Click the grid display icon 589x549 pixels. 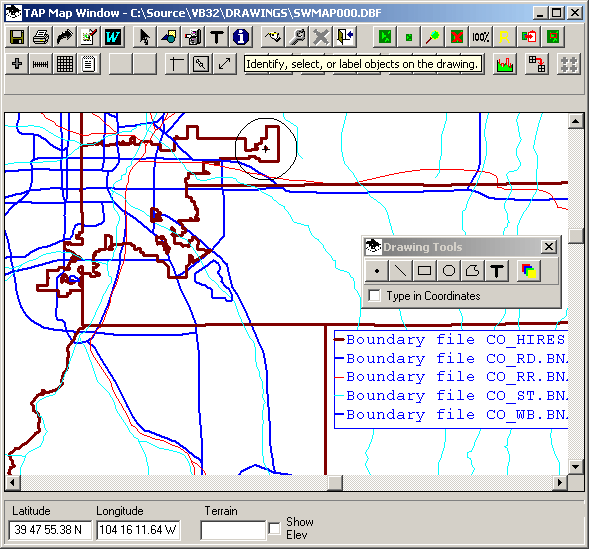click(65, 64)
